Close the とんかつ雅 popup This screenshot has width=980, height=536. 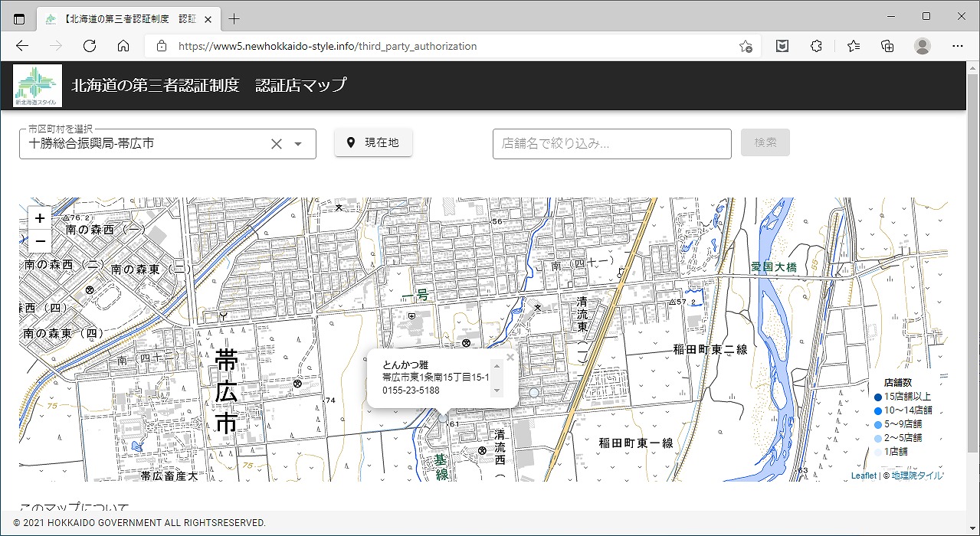pyautogui.click(x=510, y=357)
